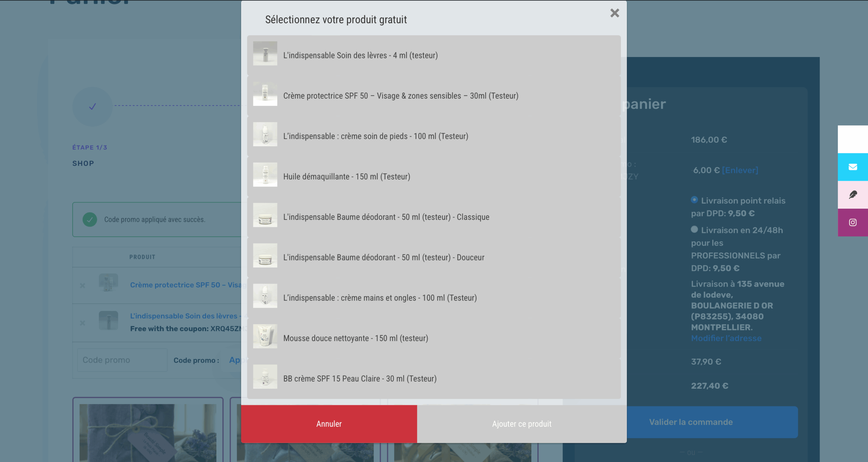Pick Baume déodorant Douceur tester

click(x=383, y=257)
